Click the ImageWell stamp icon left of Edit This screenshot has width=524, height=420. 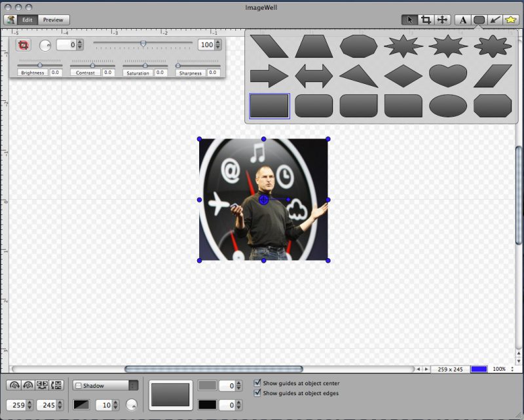coord(10,20)
